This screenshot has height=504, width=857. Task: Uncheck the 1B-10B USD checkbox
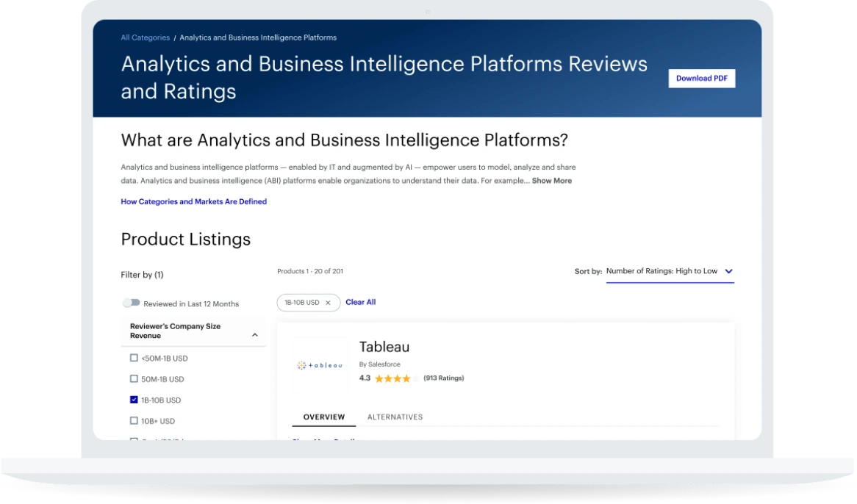(x=134, y=400)
